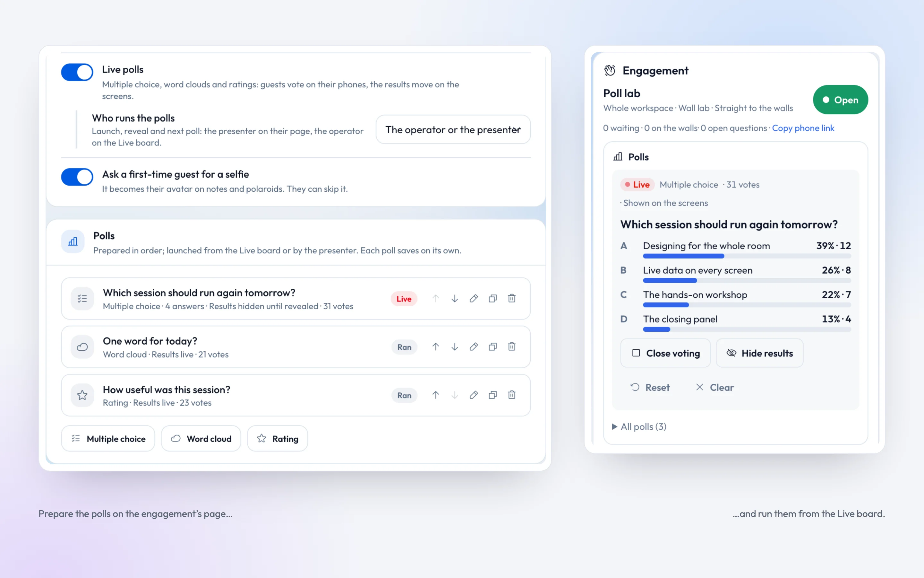This screenshot has height=578, width=924.
Task: Click the Ran badge on 'One word for today?'
Action: coord(404,347)
